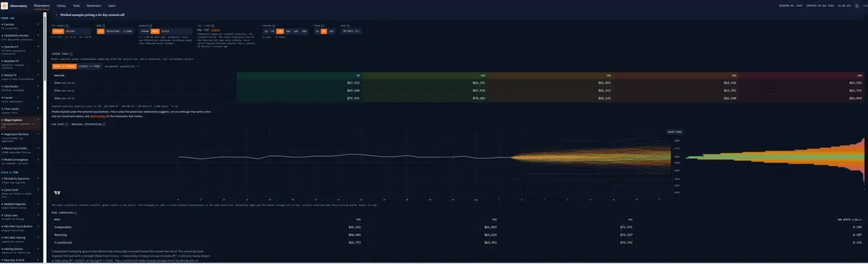
Task: Choose 10K paths option
Action: (332, 32)
